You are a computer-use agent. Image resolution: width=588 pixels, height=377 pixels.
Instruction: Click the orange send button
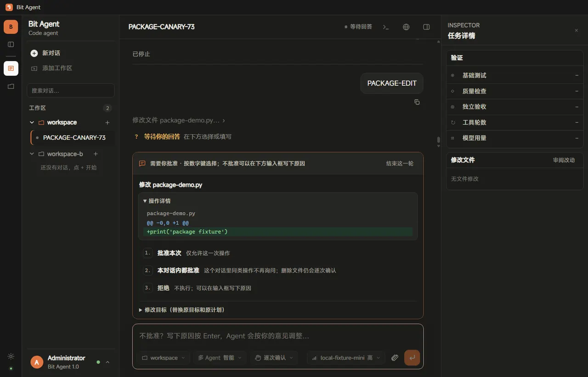[x=412, y=358]
